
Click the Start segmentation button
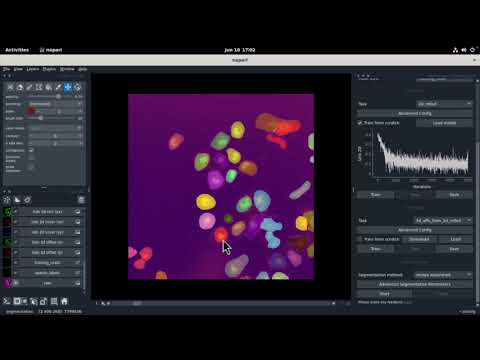[384, 294]
